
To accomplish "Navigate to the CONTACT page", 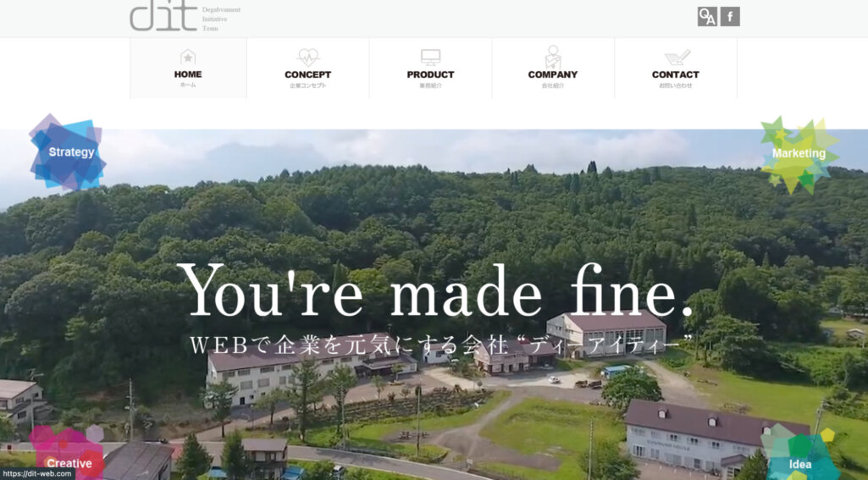I will (676, 68).
